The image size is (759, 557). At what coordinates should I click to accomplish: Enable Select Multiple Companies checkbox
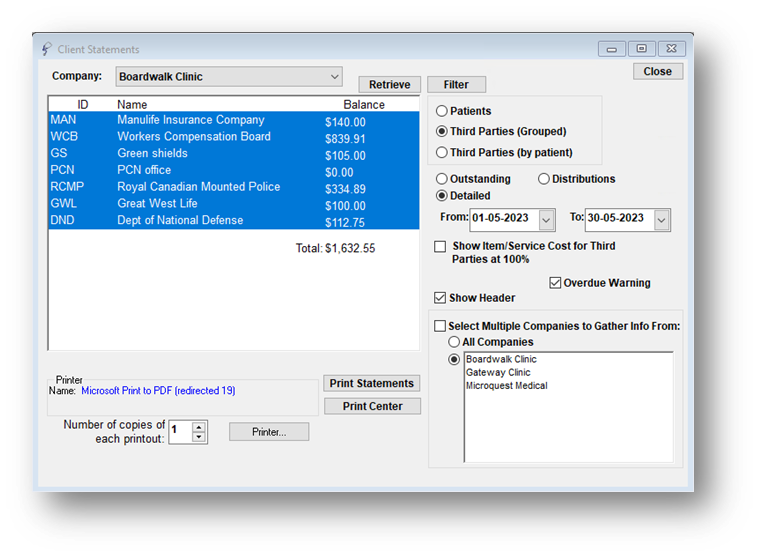(x=440, y=326)
